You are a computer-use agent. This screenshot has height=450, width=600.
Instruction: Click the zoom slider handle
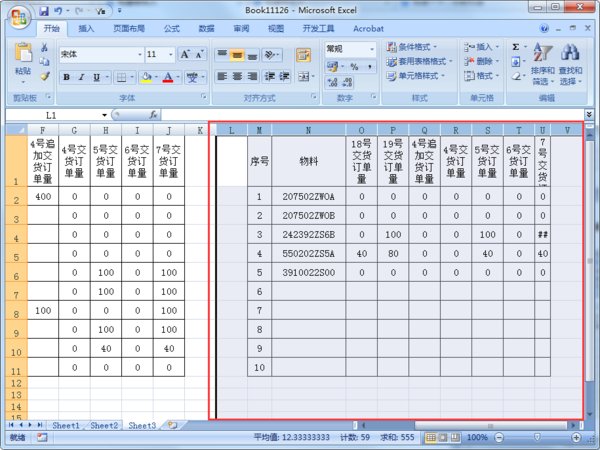(x=537, y=437)
